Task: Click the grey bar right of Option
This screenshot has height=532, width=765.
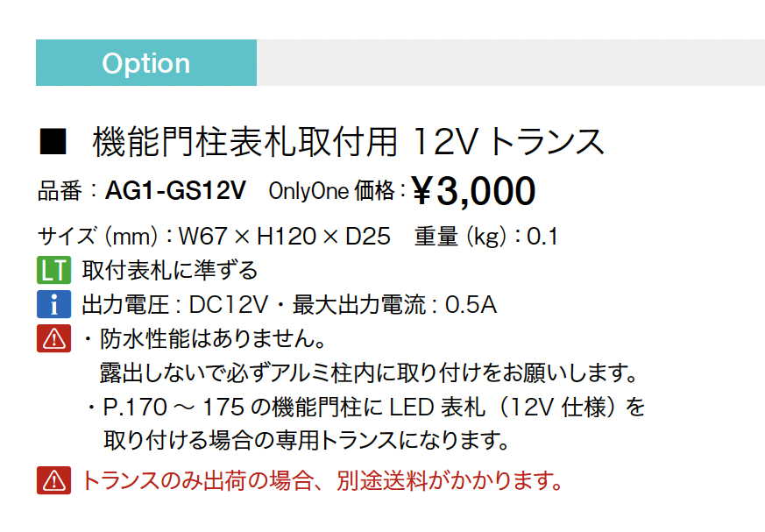Action: click(510, 63)
